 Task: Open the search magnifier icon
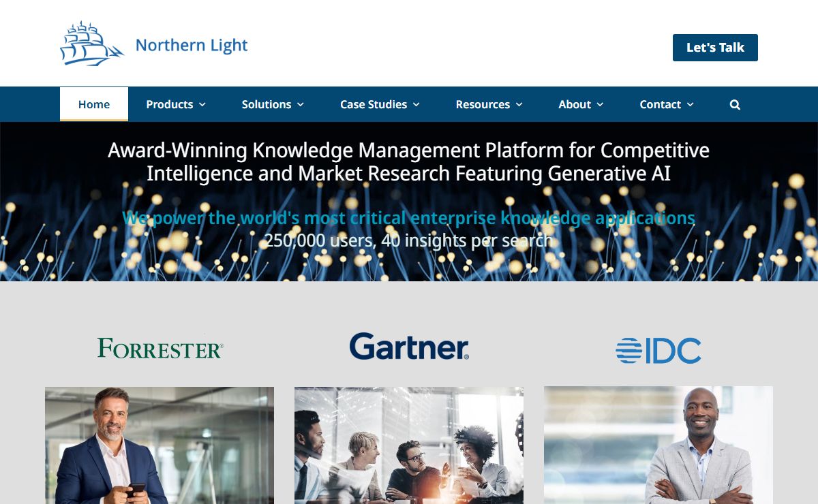[x=735, y=104]
